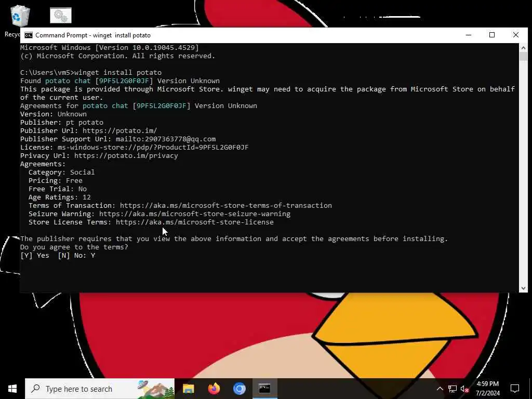This screenshot has height=399, width=532.
Task: Click the Command Prompt title bar system icon
Action: (29, 35)
